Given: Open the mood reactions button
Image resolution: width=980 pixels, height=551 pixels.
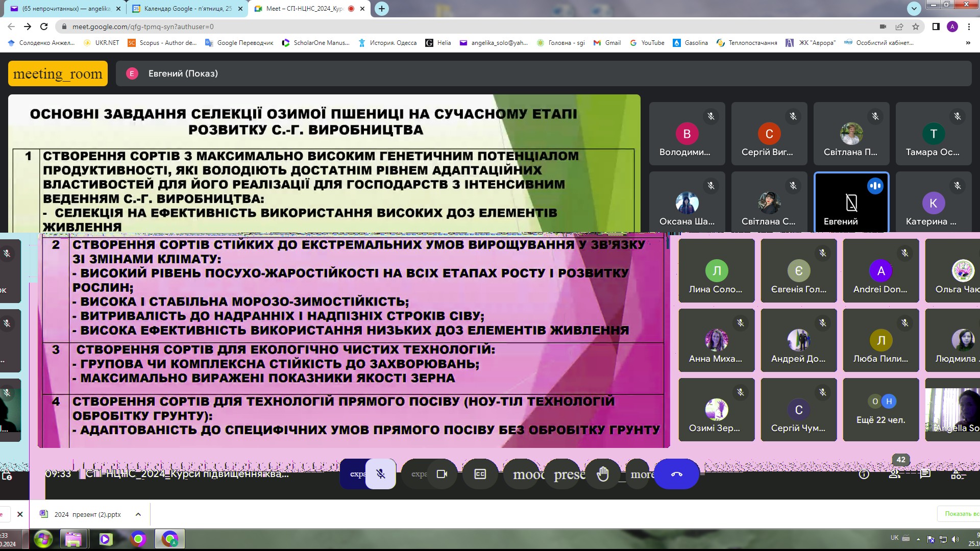Looking at the screenshot, I should click(526, 474).
